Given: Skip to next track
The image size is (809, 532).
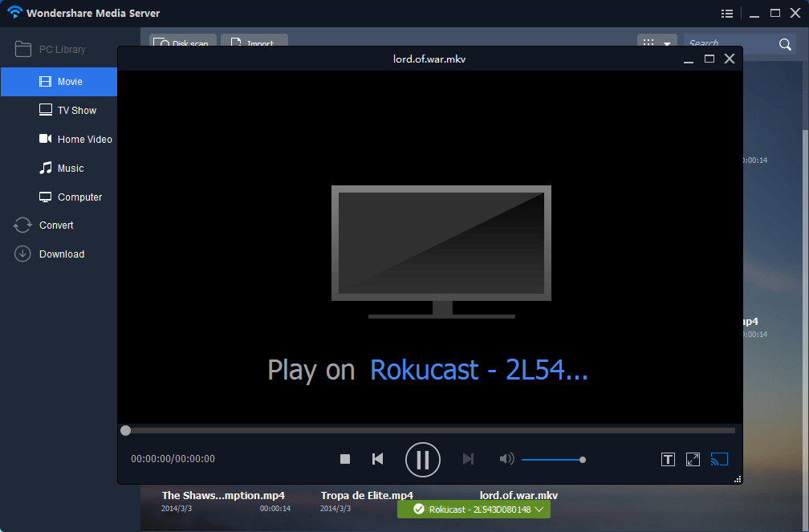Looking at the screenshot, I should [x=468, y=459].
